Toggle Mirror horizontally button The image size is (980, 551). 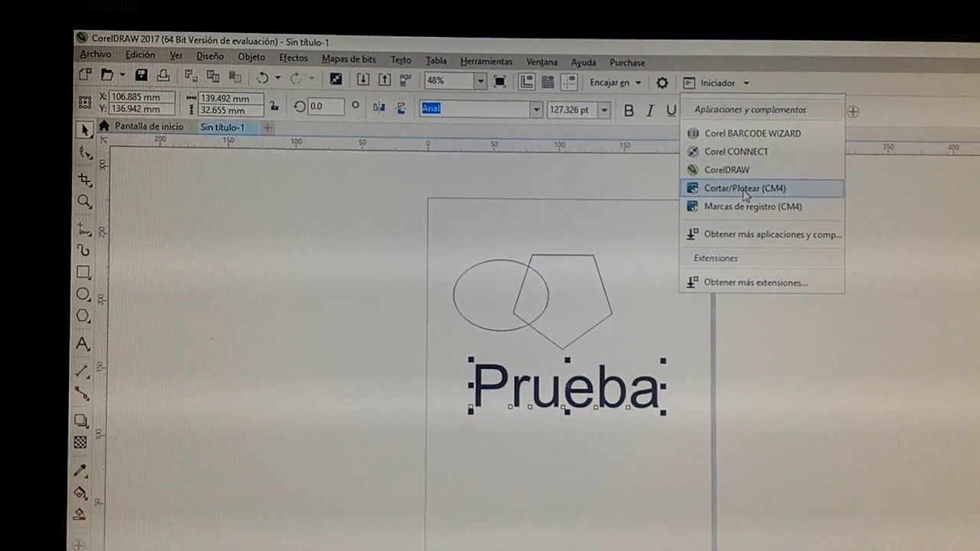click(379, 108)
